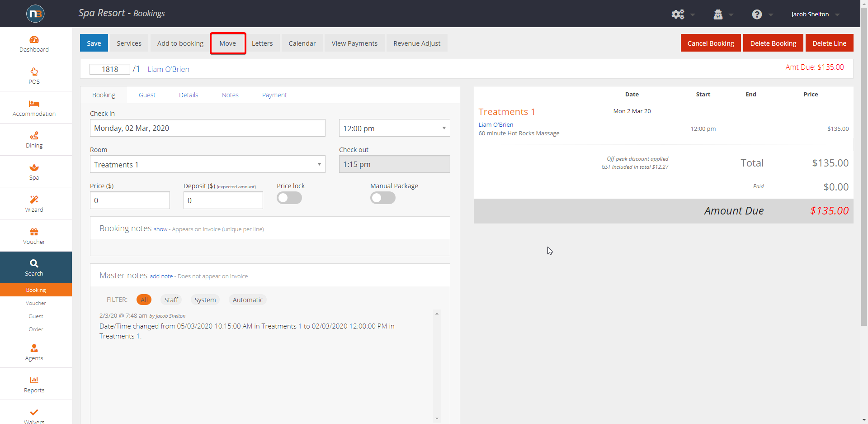868x424 pixels.
Task: Open Agents in the sidebar
Action: [x=34, y=353]
